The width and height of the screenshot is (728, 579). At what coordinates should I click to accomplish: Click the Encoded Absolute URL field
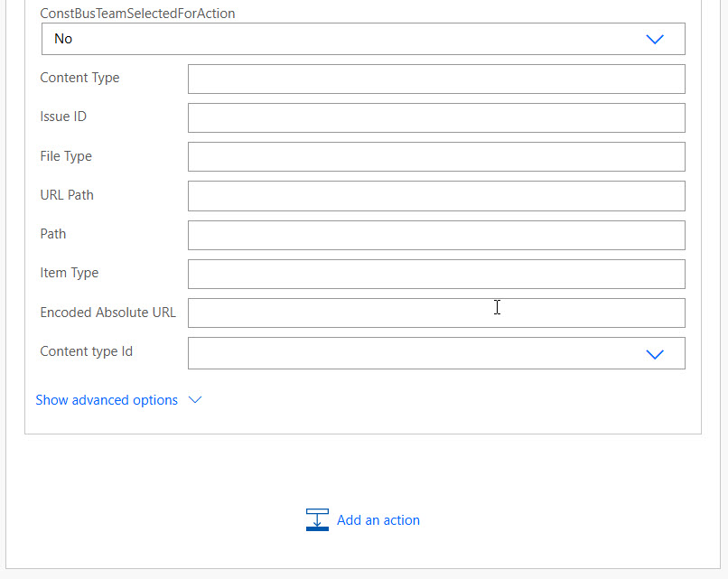point(436,313)
